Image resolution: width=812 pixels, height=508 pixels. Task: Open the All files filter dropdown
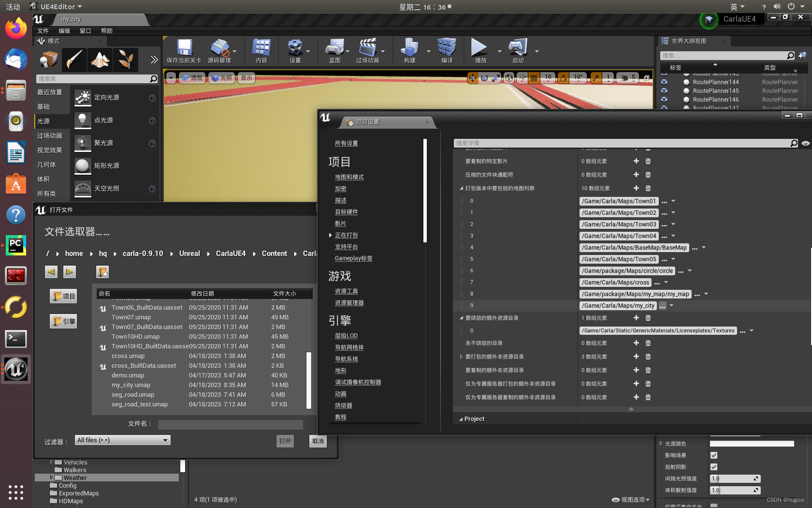[x=123, y=440]
